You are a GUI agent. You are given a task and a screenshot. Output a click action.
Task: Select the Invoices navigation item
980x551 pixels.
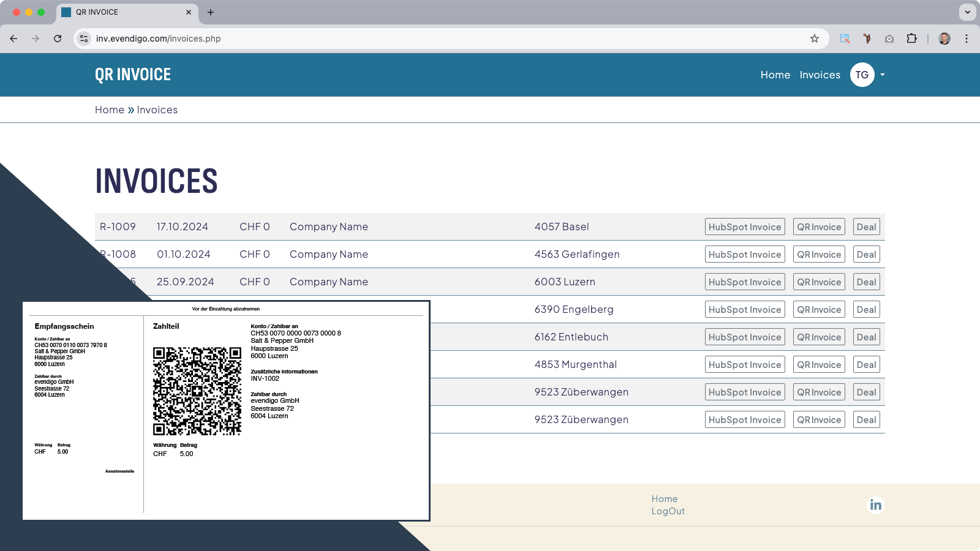820,75
